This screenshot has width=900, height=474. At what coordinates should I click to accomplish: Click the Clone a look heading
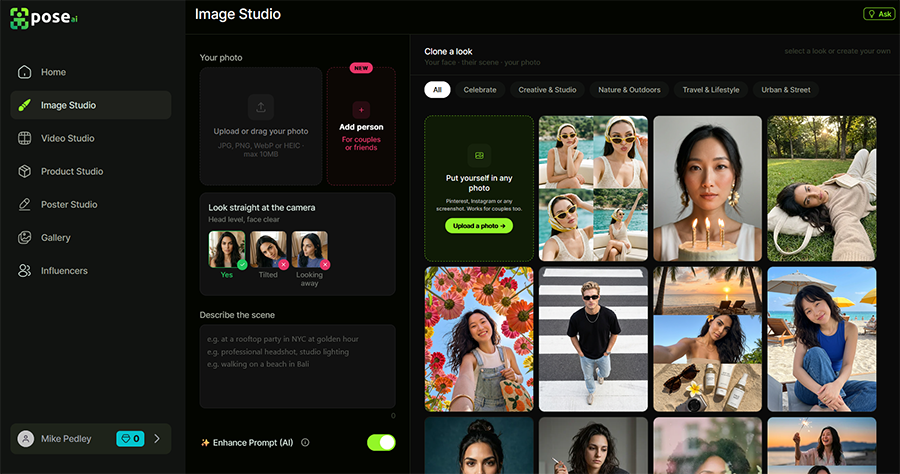point(448,52)
